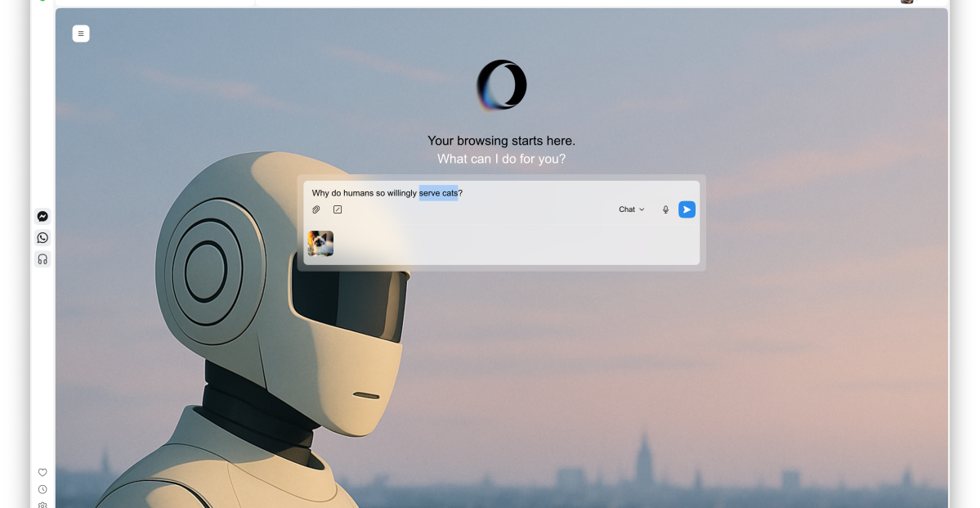Click the animated Aria logo
Image resolution: width=980 pixels, height=508 pixels.
500,84
